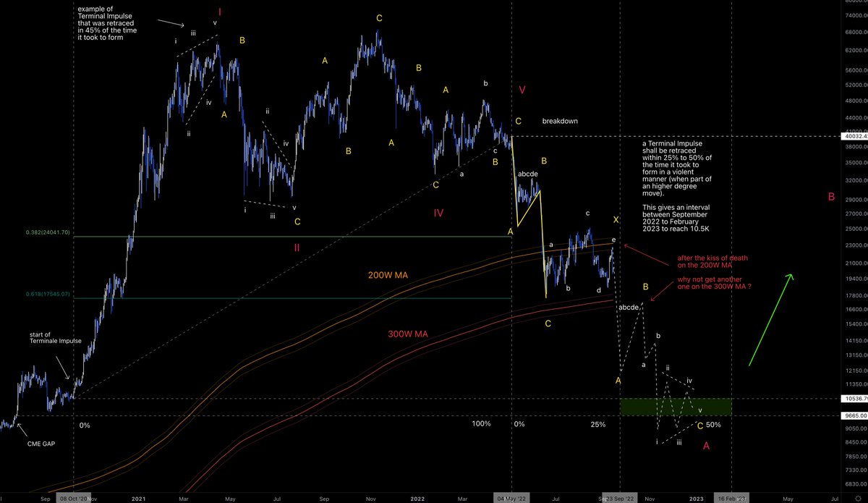Select the red 'A' label at bottom right

[707, 446]
